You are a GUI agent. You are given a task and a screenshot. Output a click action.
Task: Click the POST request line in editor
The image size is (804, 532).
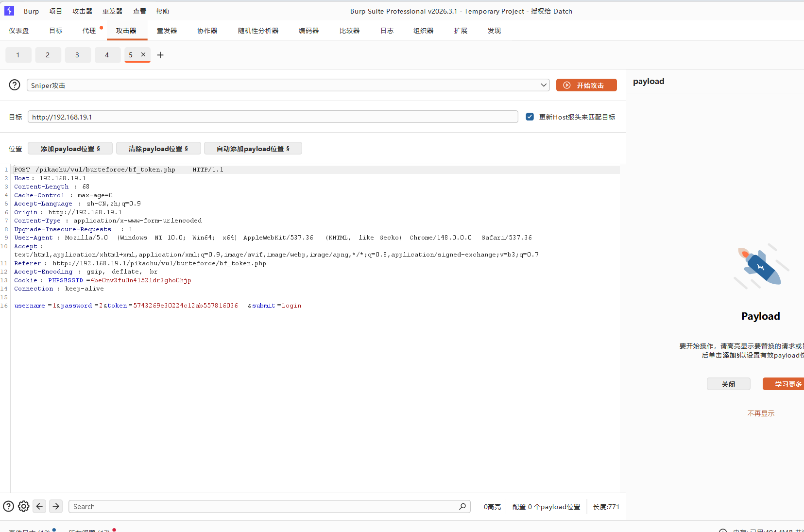[x=119, y=170]
